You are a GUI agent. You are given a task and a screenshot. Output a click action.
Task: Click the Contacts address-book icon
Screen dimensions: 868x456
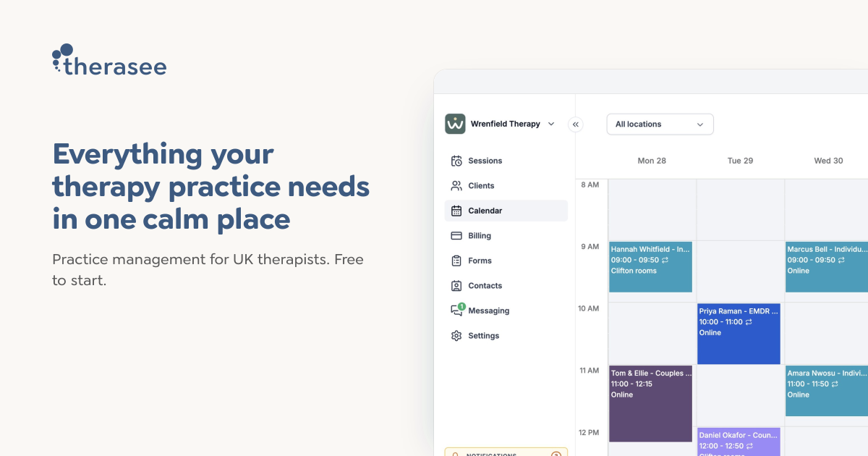456,286
